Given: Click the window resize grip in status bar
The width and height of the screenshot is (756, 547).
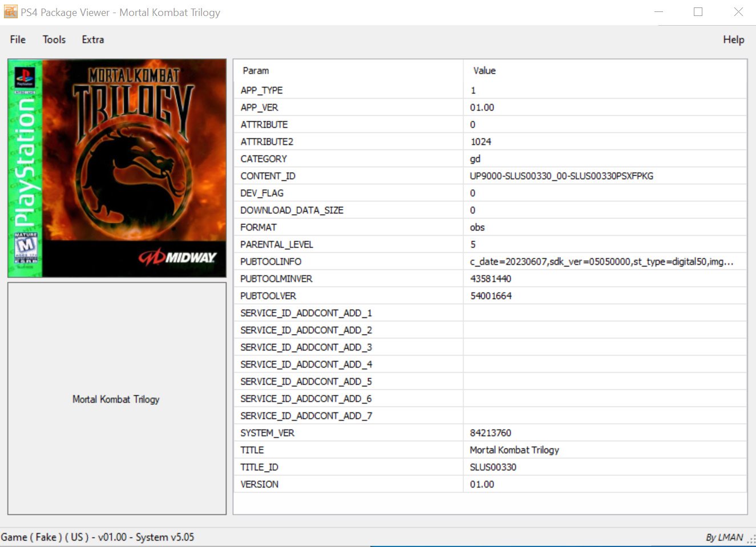Looking at the screenshot, I should pyautogui.click(x=751, y=540).
